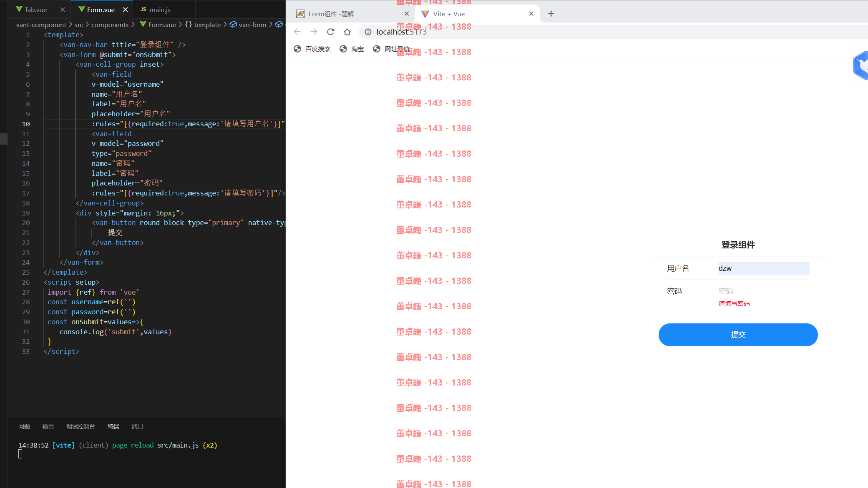Image resolution: width=868 pixels, height=488 pixels.
Task: Click the 登录组件 page title
Action: (738, 245)
